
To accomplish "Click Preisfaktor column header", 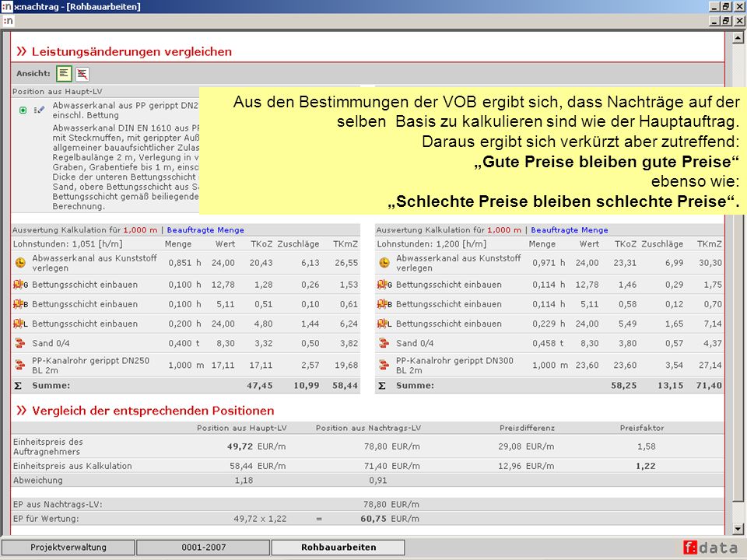I will point(642,428).
